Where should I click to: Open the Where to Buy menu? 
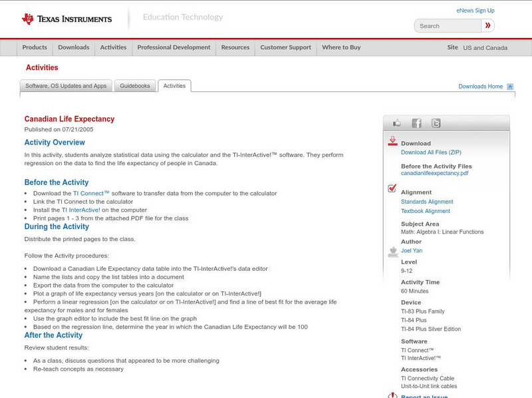point(341,47)
